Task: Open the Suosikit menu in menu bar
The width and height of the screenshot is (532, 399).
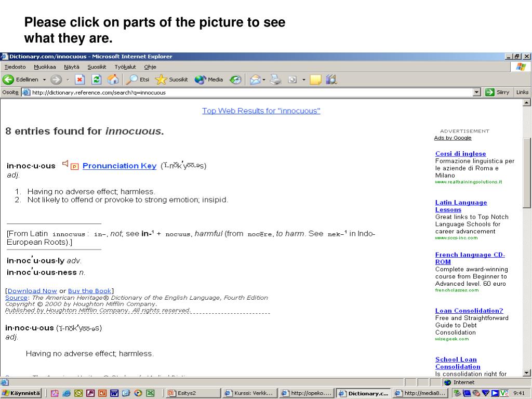Action: click(97, 67)
